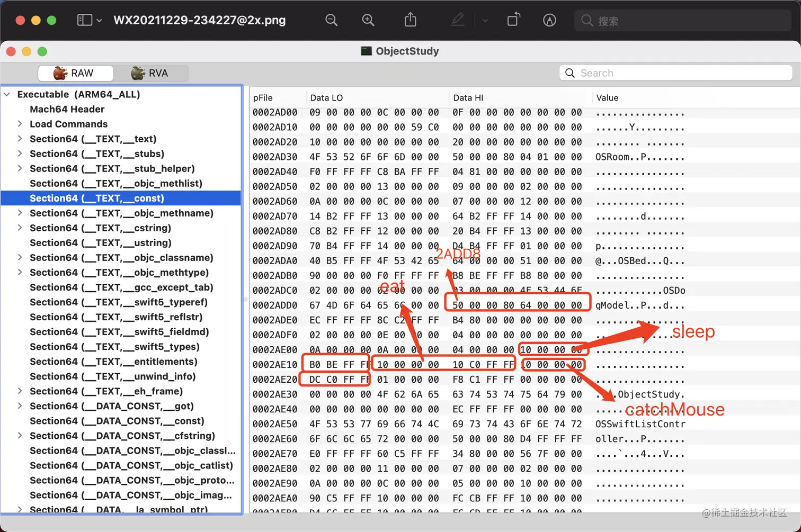This screenshot has height=532, width=801.
Task: Open the Share menu in Preview
Action: pyautogui.click(x=410, y=20)
